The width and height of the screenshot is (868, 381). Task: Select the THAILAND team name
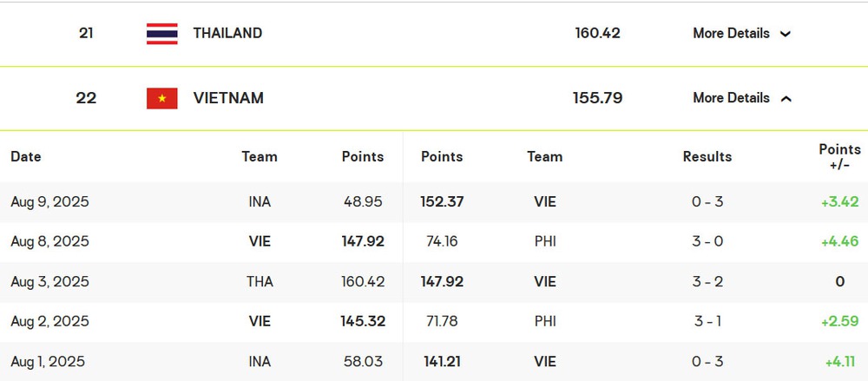click(x=227, y=33)
